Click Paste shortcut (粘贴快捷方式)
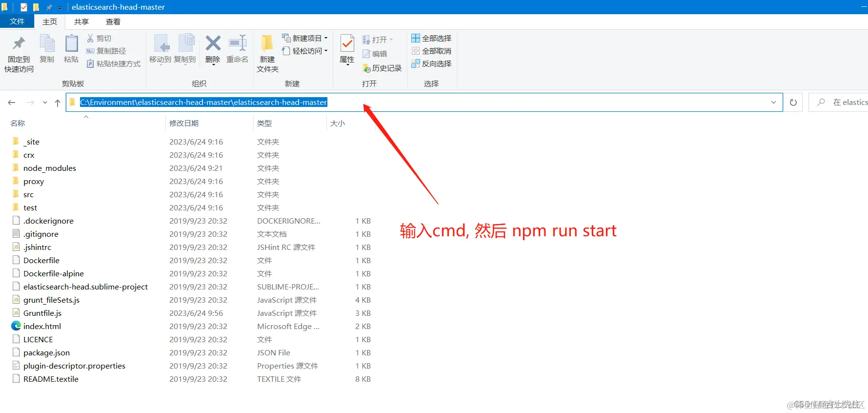Screen dimensions: 868x413 click(114, 63)
